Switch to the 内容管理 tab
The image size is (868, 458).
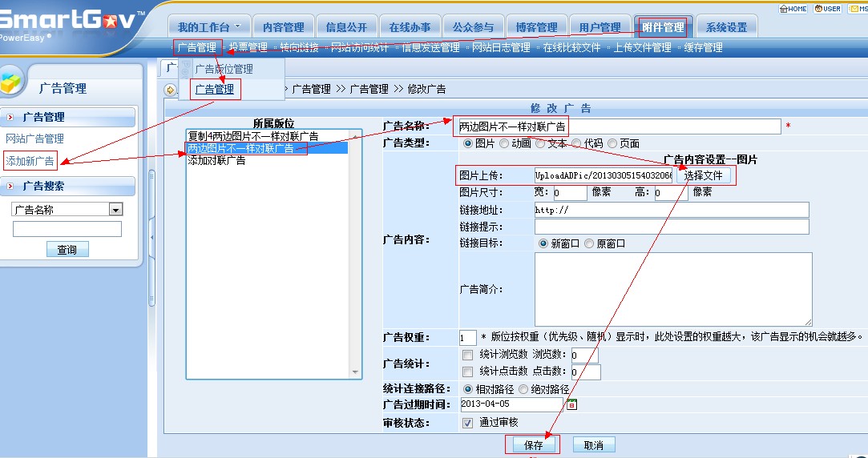284,27
